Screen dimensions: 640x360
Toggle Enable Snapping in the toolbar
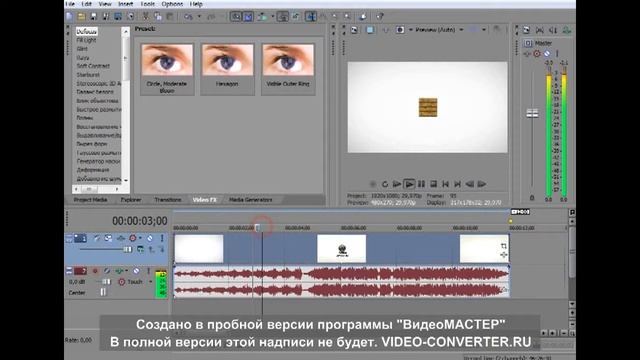tap(236, 17)
